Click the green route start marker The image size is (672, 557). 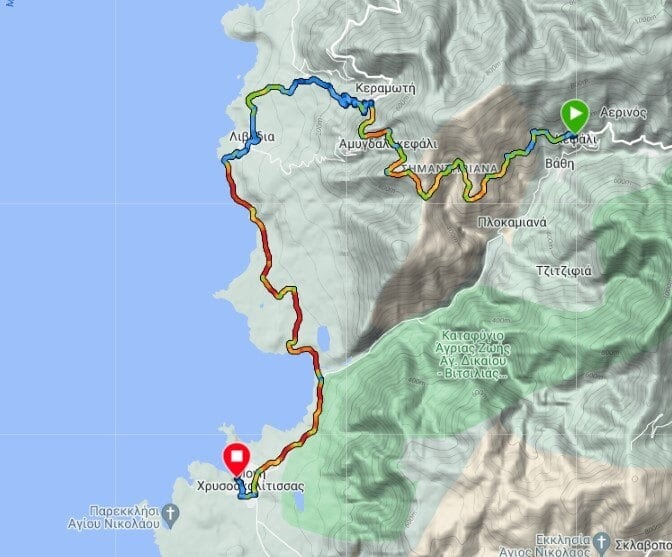coord(574,115)
